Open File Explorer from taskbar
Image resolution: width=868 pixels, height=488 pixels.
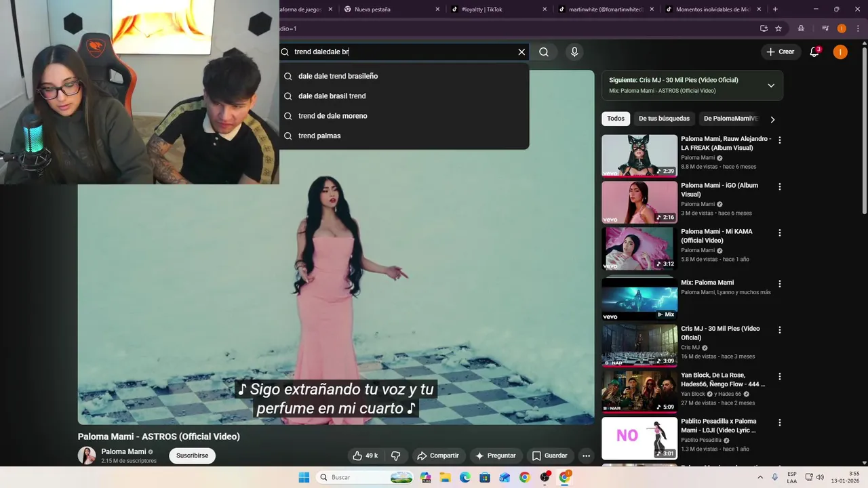tap(446, 477)
